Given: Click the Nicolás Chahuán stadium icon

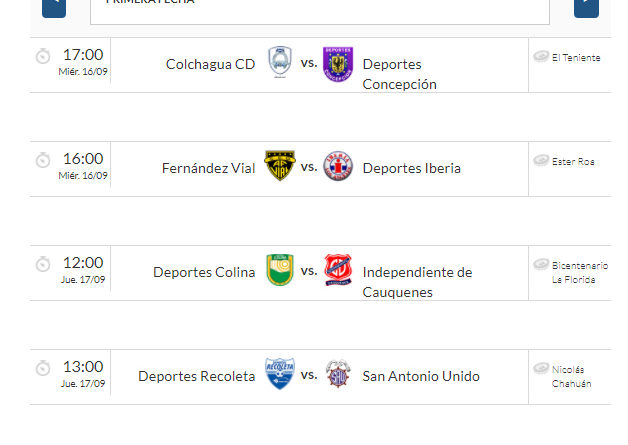Looking at the screenshot, I should click(x=541, y=368).
